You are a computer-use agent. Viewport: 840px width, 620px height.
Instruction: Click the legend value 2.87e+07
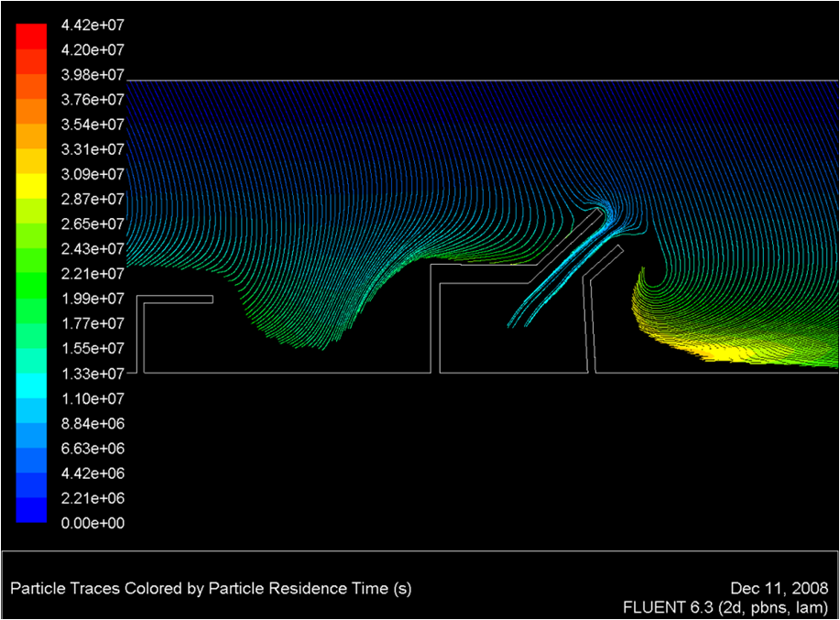pos(93,199)
